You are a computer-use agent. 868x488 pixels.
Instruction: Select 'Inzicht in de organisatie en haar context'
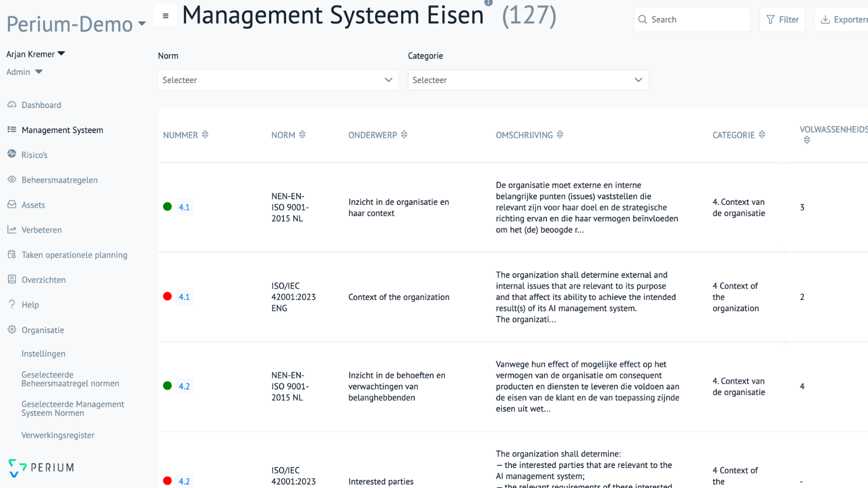[399, 207]
